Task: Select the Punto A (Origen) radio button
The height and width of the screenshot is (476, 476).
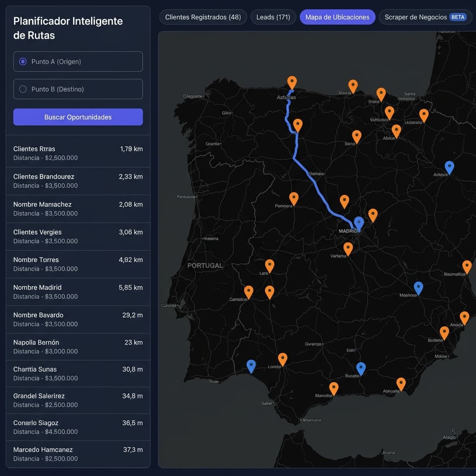Action: 23,62
